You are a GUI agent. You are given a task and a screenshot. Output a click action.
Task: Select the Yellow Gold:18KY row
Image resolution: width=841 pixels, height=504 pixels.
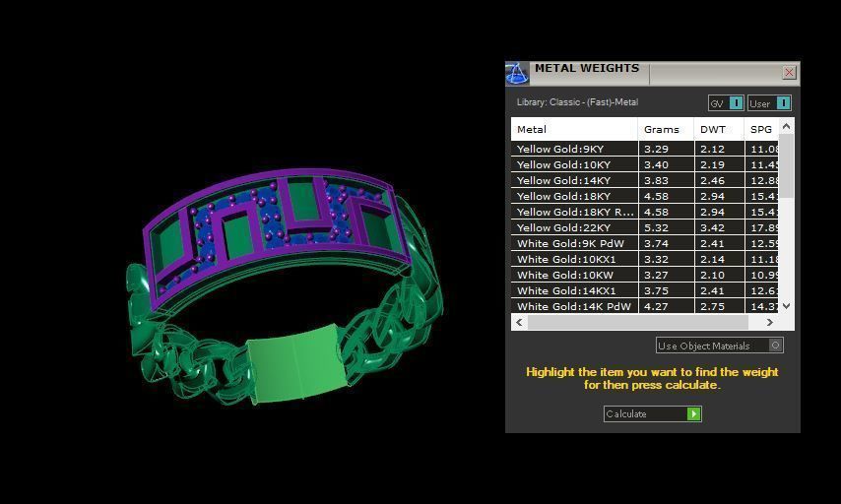click(645, 196)
